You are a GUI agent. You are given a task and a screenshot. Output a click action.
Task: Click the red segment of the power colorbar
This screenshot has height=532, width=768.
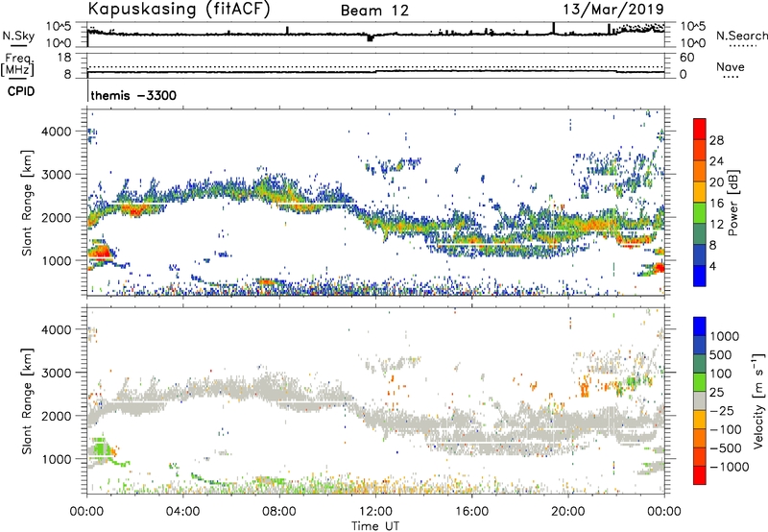point(700,129)
